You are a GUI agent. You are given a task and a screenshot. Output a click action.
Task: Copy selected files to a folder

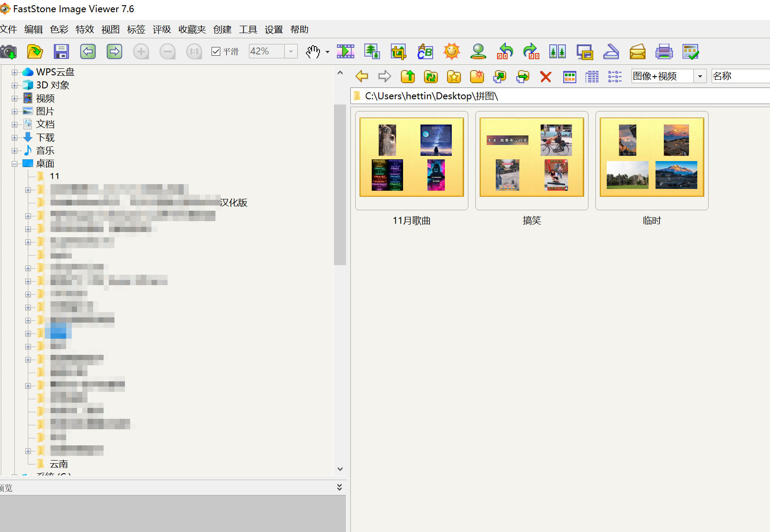click(x=500, y=77)
